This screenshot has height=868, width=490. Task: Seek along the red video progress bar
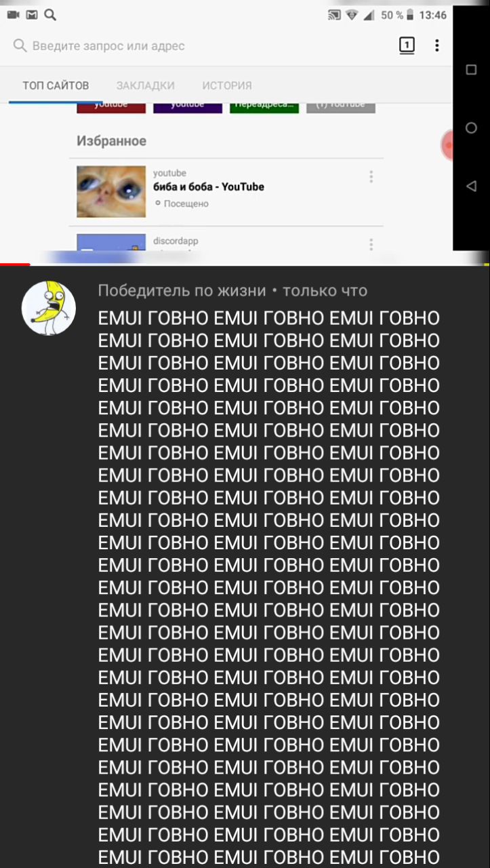(15, 264)
